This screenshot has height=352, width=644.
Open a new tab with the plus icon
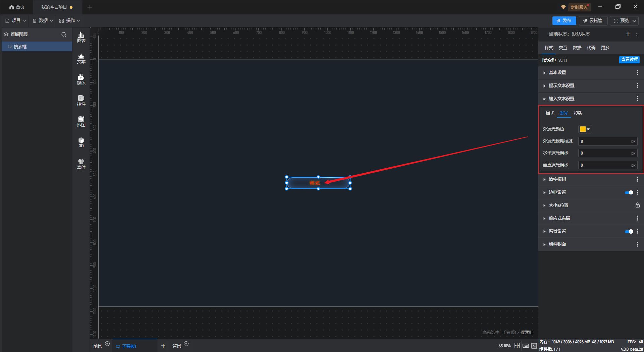pyautogui.click(x=90, y=7)
